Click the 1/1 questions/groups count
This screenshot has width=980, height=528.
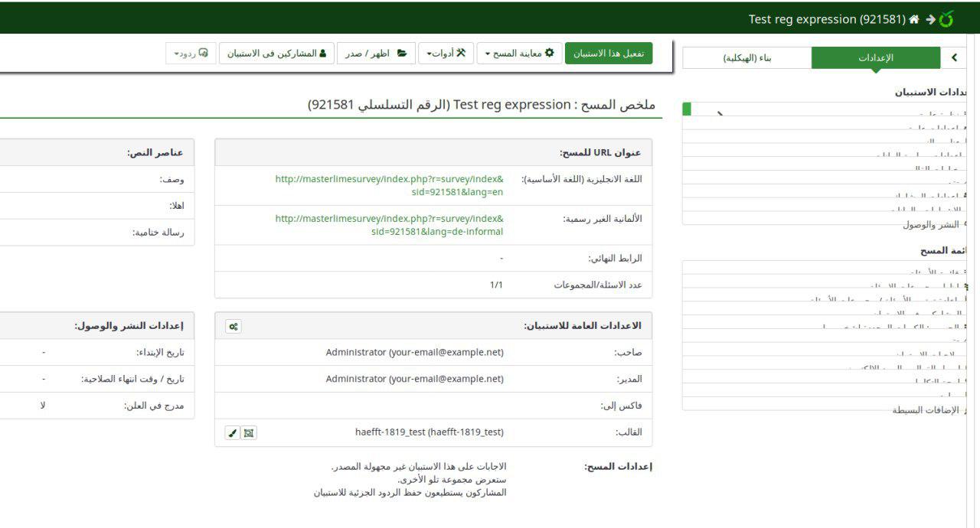(x=496, y=285)
